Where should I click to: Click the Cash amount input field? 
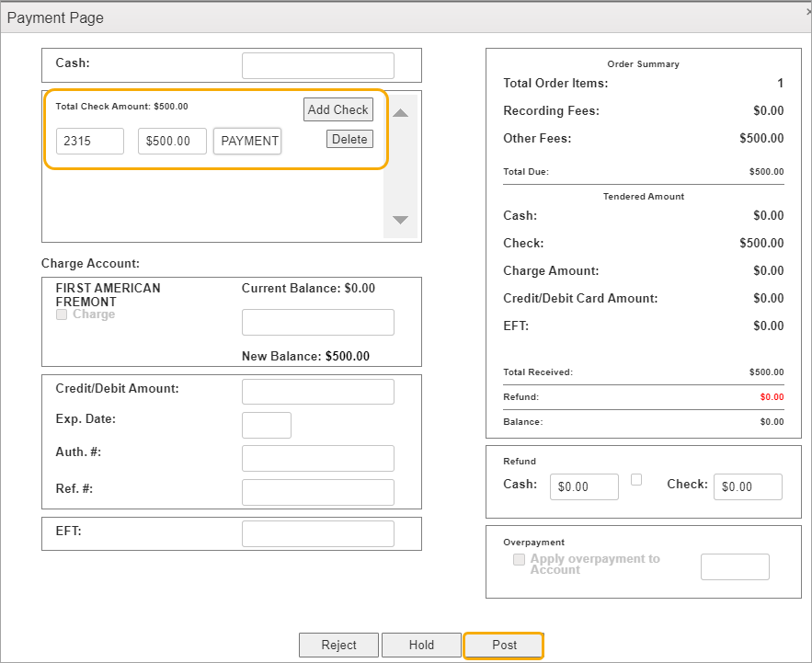pos(317,66)
